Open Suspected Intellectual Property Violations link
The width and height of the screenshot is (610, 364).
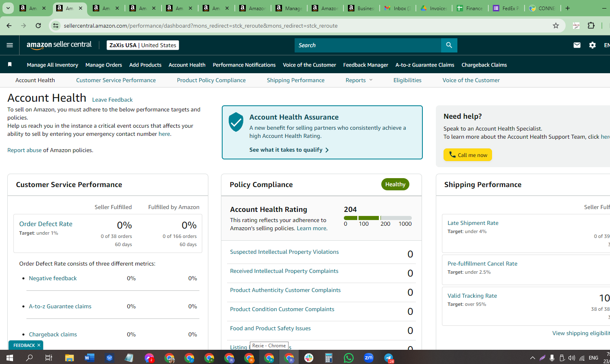coord(284,252)
